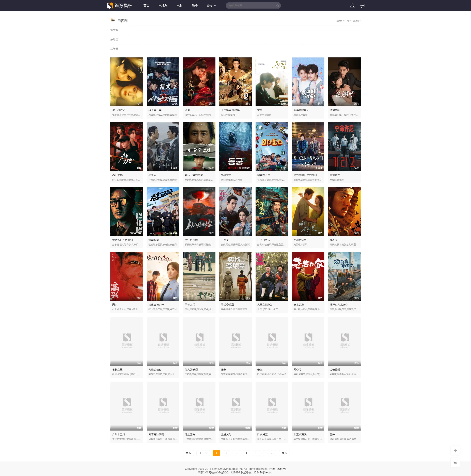Open the 铁拳教育 poster

(x=163, y=211)
